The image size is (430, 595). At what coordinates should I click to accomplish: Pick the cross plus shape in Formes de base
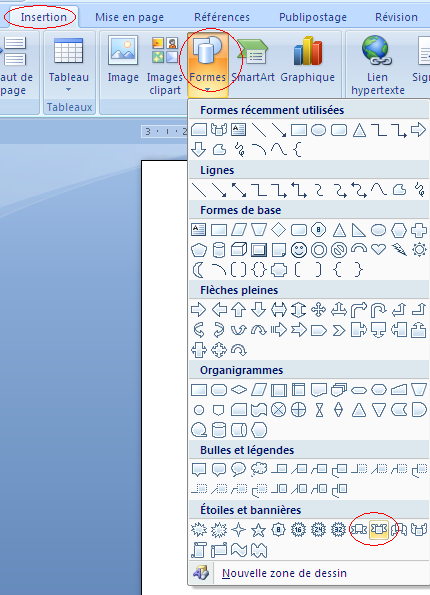[419, 230]
